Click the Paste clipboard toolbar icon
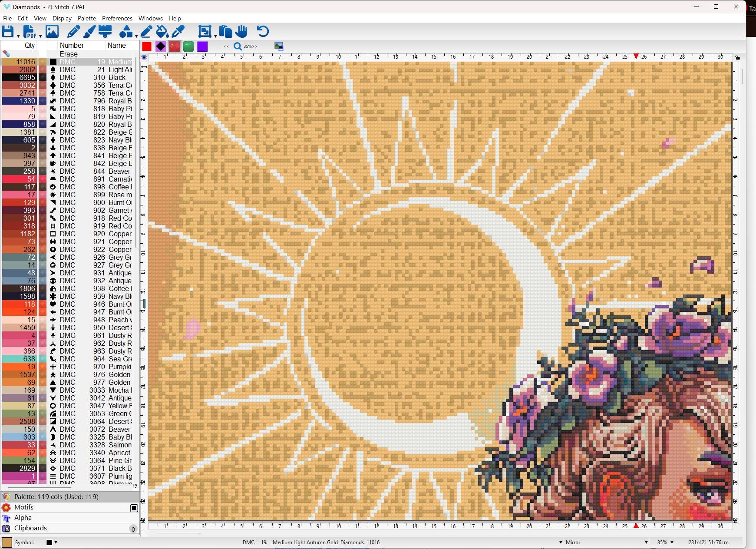The image size is (756, 549). pyautogui.click(x=225, y=31)
